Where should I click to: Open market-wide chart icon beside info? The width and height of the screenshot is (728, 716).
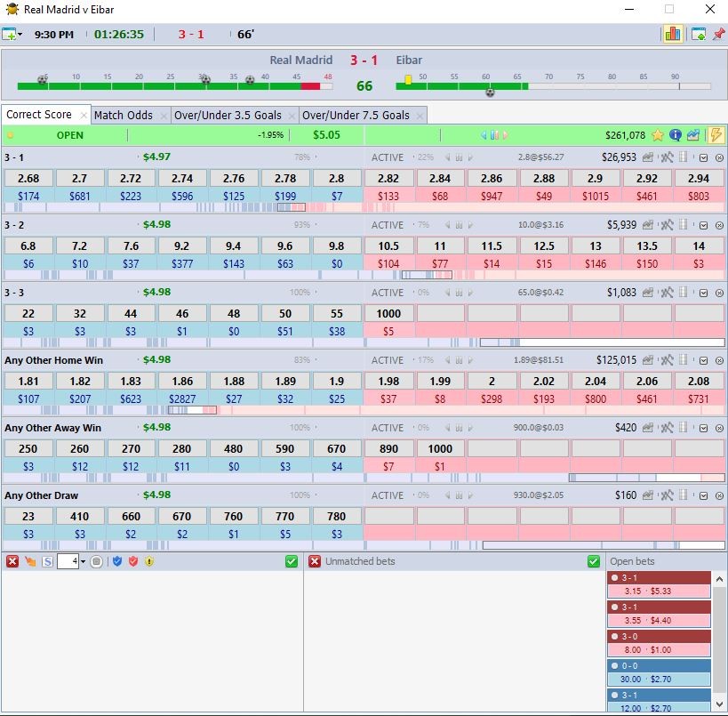point(692,135)
